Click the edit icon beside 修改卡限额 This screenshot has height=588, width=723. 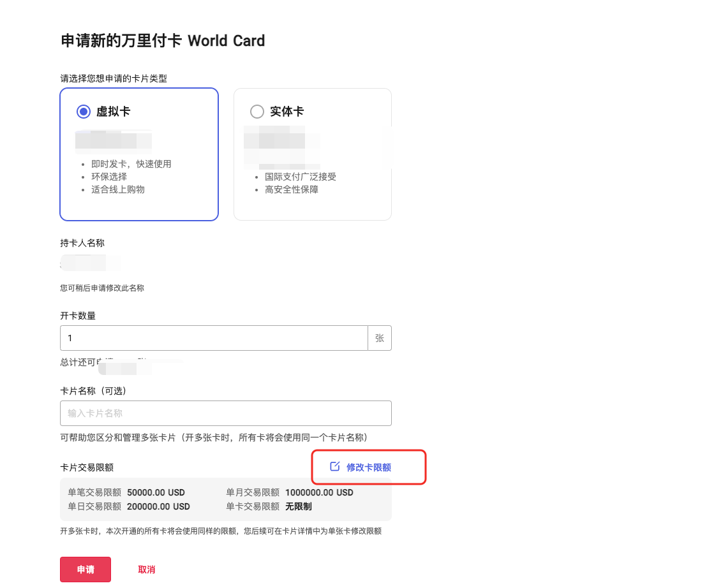coord(334,467)
